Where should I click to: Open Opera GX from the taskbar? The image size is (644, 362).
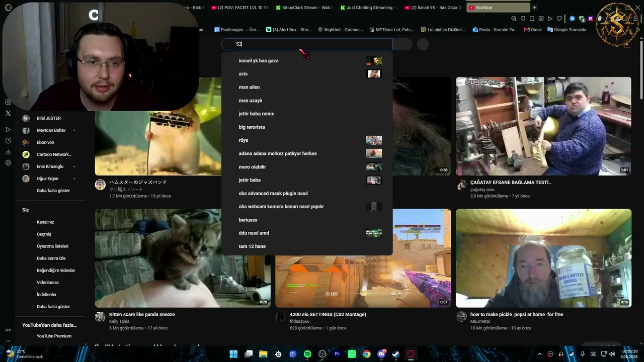(x=411, y=354)
